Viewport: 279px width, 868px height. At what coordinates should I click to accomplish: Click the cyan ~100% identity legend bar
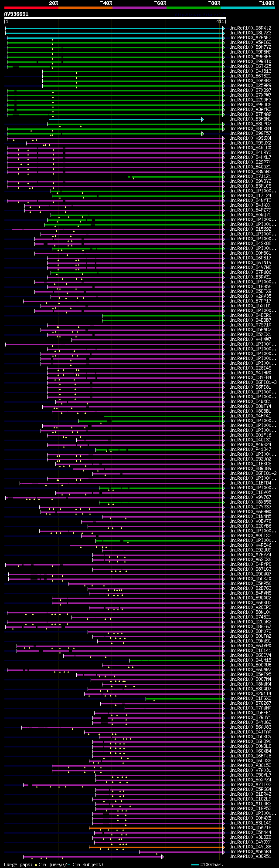click(x=247, y=8)
